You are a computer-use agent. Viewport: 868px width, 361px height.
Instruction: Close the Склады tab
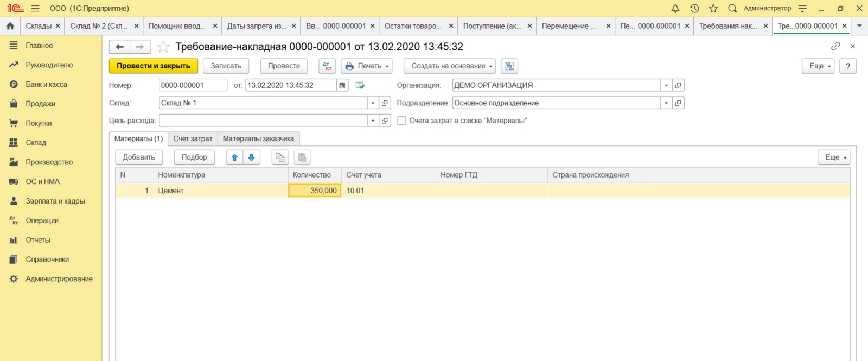[58, 26]
